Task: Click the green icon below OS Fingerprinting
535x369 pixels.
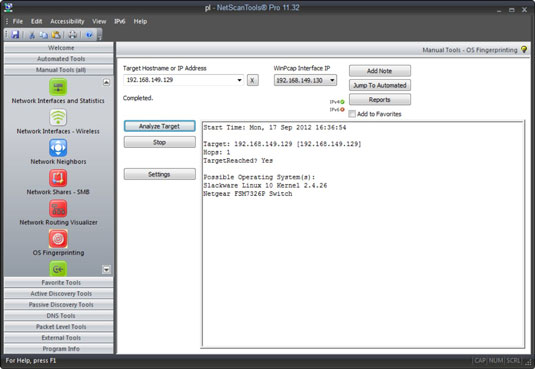Action: pos(58,269)
